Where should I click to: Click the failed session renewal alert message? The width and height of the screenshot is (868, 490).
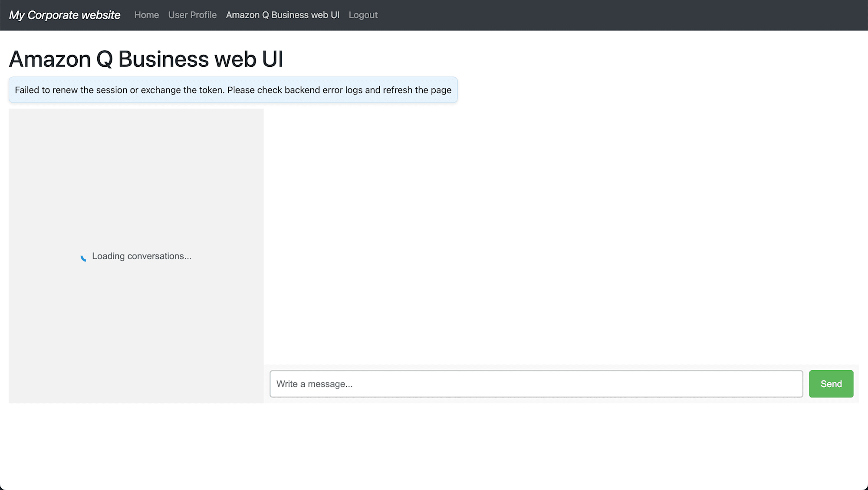(233, 90)
